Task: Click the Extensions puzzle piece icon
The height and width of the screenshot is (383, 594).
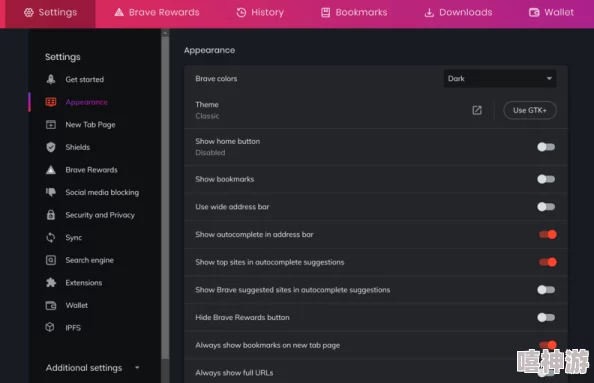Action: tap(51, 283)
